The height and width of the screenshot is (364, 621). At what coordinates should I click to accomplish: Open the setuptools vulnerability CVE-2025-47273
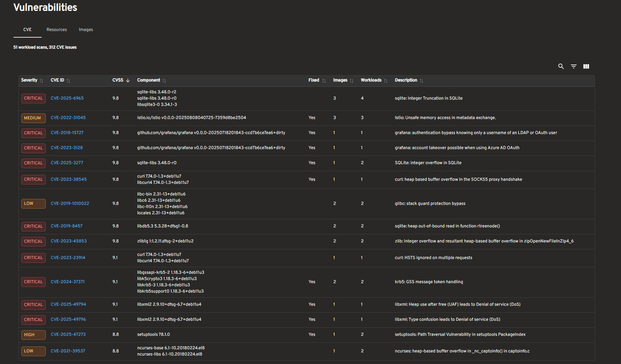click(x=68, y=334)
